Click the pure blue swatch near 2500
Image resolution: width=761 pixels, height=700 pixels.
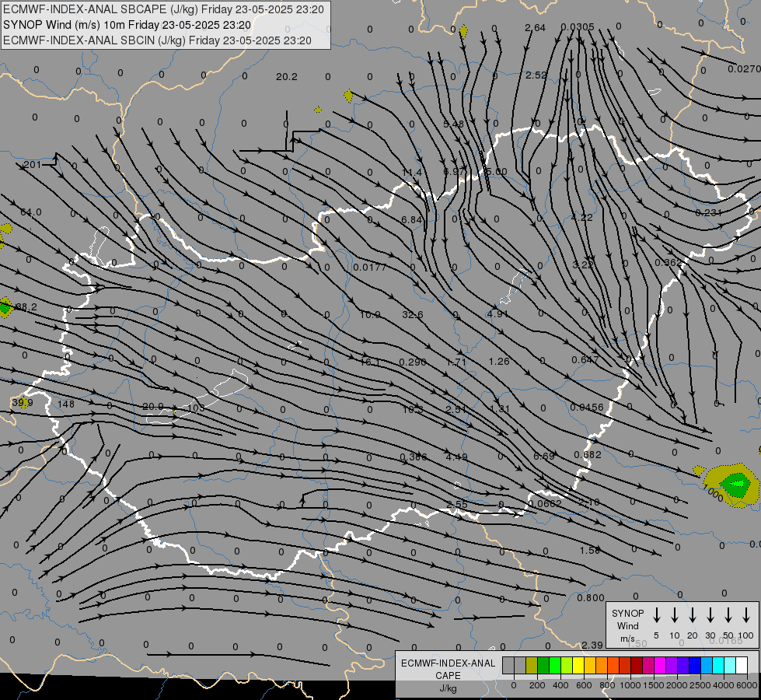tap(695, 666)
